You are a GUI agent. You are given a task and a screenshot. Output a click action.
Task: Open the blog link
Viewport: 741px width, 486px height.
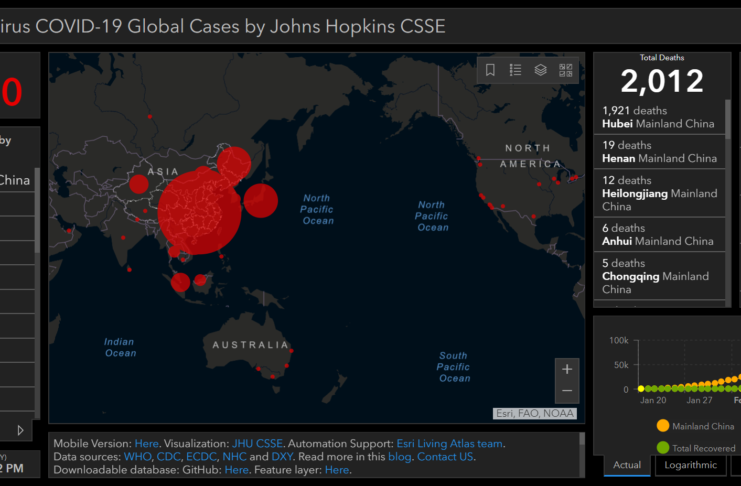coord(400,457)
